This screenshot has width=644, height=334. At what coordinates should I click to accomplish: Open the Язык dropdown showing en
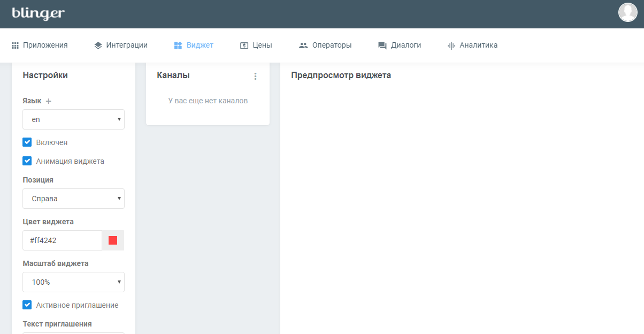tap(73, 119)
